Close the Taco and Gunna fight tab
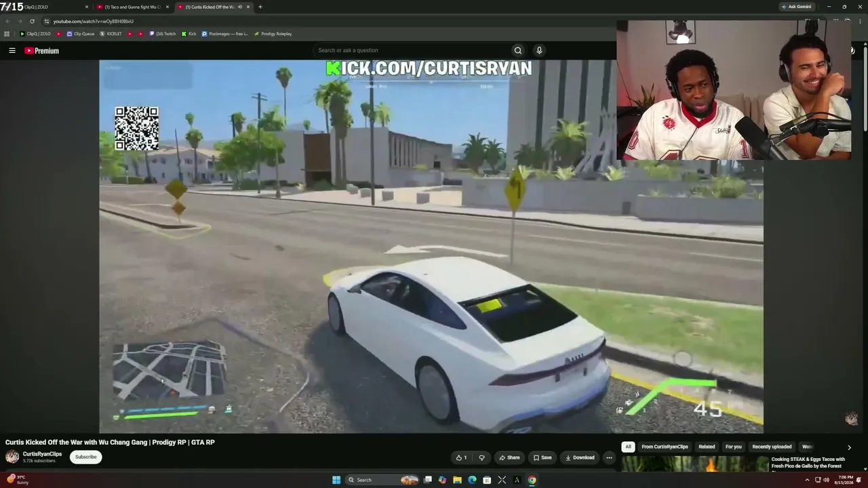Image resolution: width=868 pixels, height=488 pixels. (x=167, y=7)
